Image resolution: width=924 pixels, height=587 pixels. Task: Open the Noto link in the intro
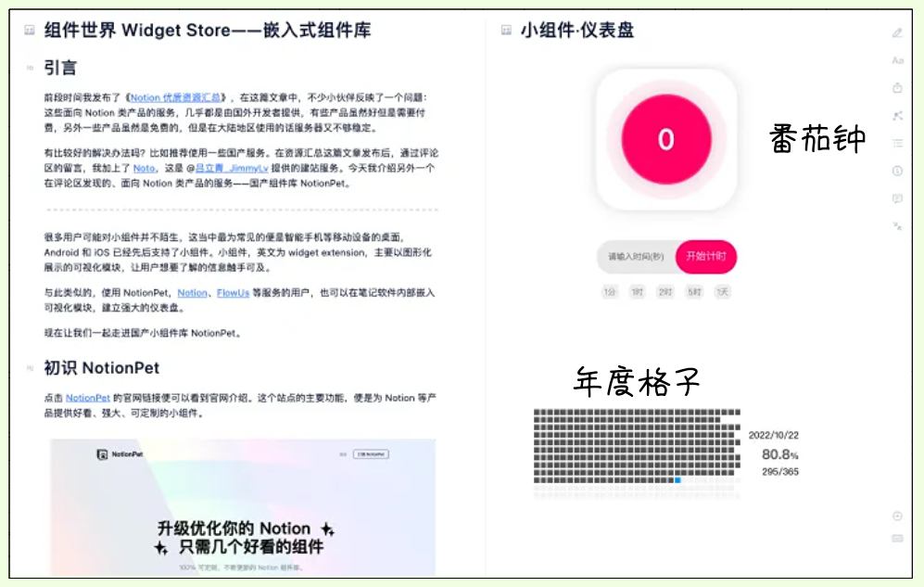point(145,169)
